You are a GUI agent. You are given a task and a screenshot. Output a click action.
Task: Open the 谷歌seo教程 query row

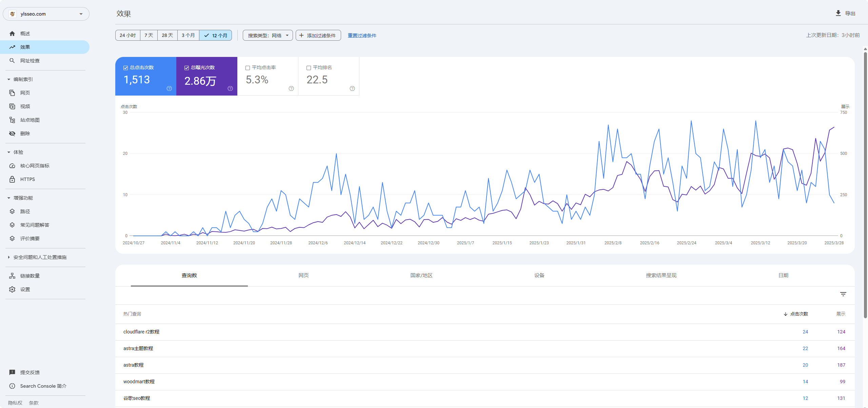tap(485, 399)
